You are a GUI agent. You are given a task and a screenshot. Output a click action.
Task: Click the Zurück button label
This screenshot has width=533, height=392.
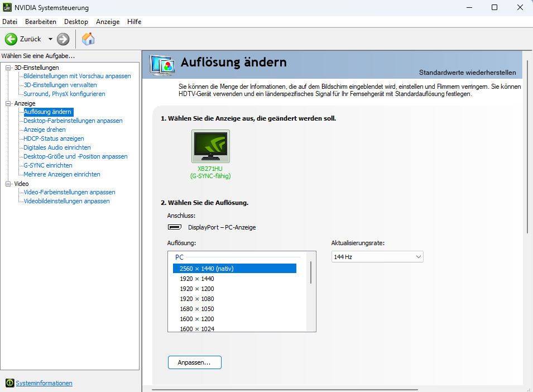click(30, 39)
